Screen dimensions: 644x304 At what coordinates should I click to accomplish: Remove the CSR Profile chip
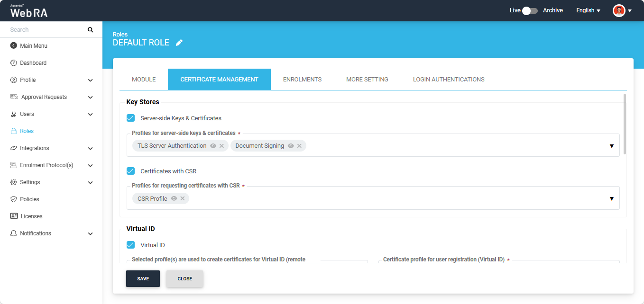[183, 199]
